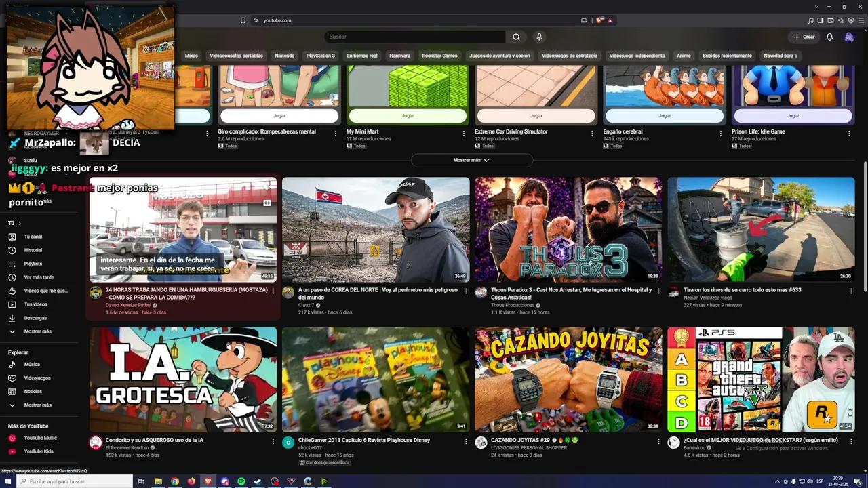Open the browser tab search dropdown arrow
868x488 pixels.
(817, 7)
